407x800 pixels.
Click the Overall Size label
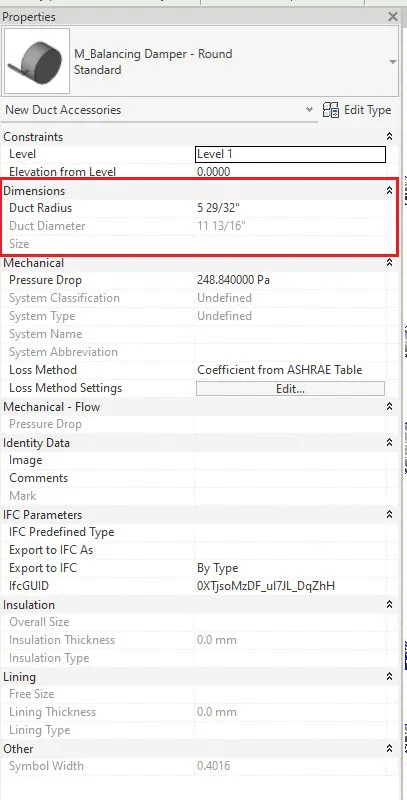(39, 622)
